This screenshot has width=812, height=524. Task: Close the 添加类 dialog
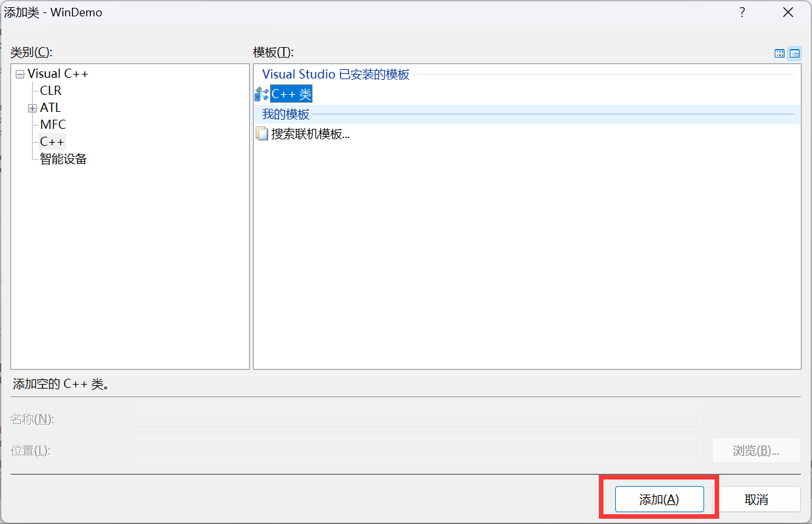[788, 12]
